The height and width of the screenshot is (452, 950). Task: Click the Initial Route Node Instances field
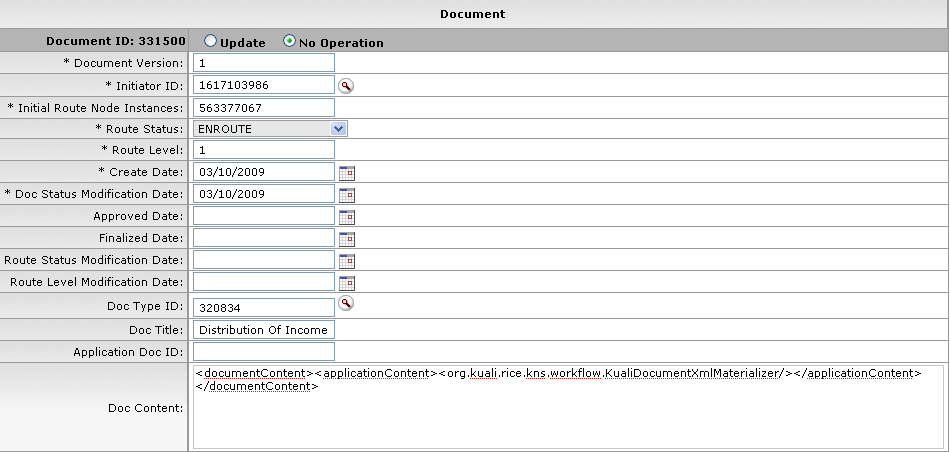click(x=263, y=107)
